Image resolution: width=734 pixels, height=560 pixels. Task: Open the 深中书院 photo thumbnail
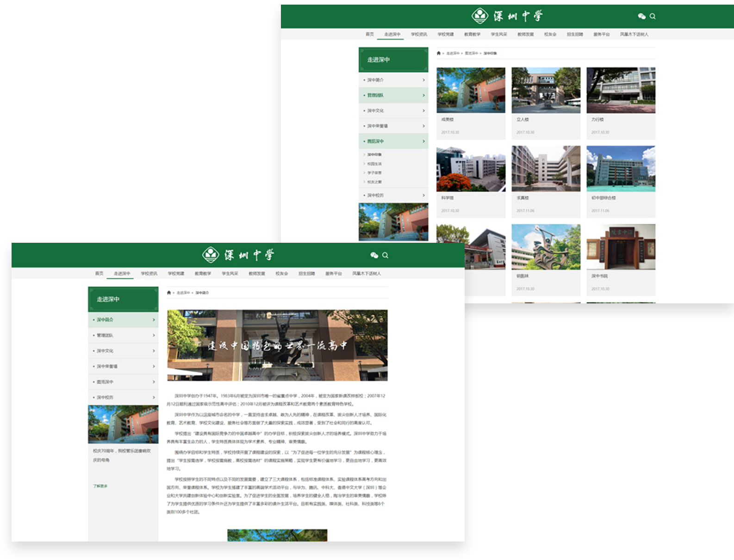(621, 247)
